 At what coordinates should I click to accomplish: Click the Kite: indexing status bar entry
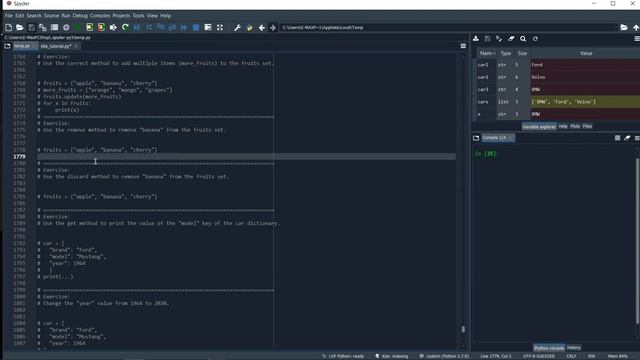(x=391, y=356)
